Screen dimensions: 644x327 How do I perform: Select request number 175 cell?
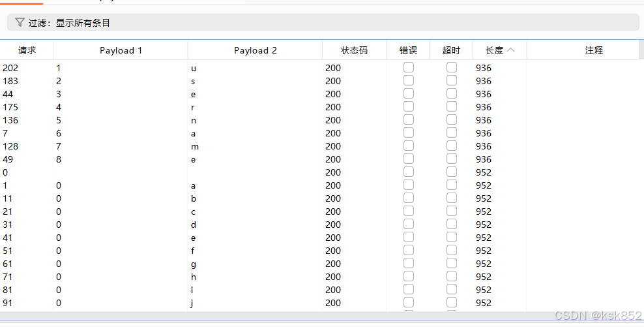point(10,107)
